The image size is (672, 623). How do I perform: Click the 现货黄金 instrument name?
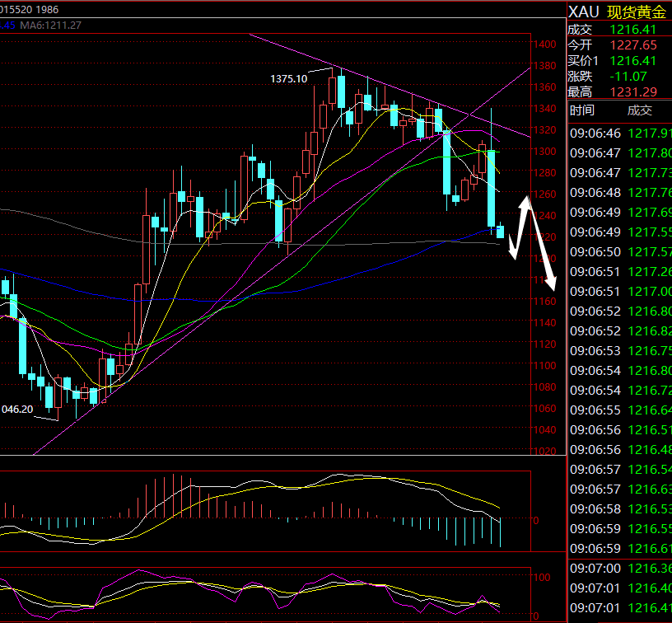637,12
